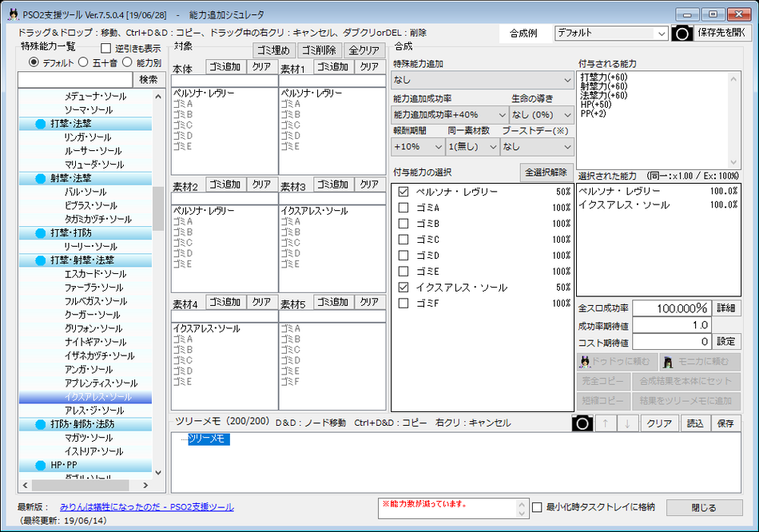Click 詳細 button next to 全スロ成功率
The width and height of the screenshot is (759, 532).
[725, 308]
